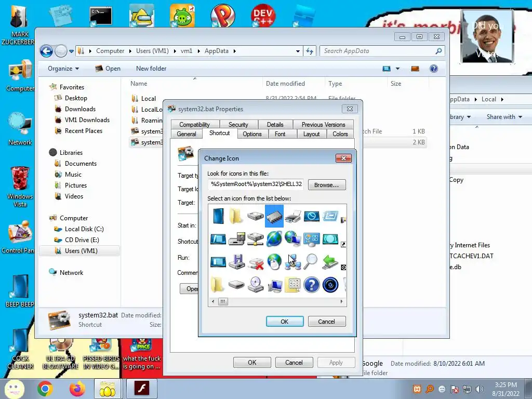532x399 pixels.
Task: Select the blue question mark help icon
Action: [x=312, y=285]
